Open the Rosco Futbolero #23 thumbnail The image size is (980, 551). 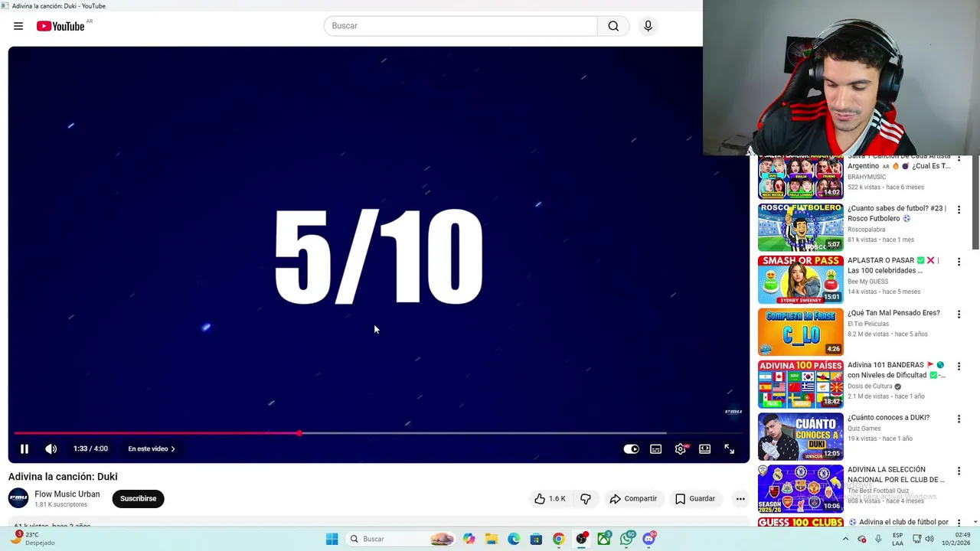[x=801, y=227]
